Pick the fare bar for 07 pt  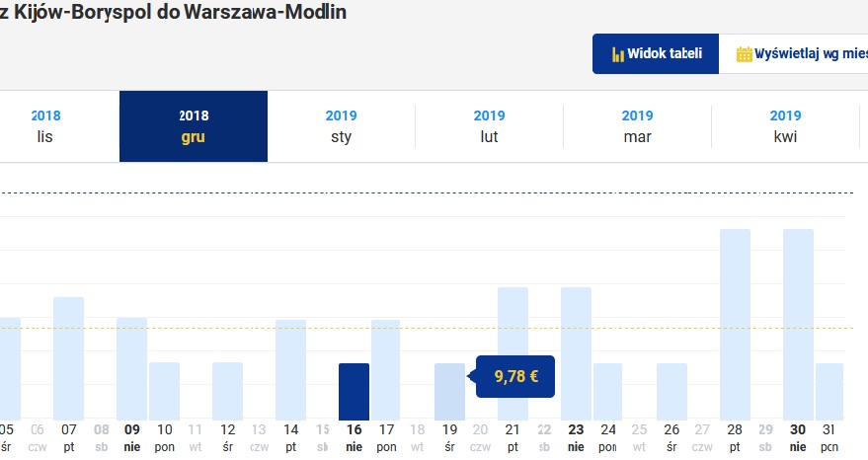[x=69, y=358]
